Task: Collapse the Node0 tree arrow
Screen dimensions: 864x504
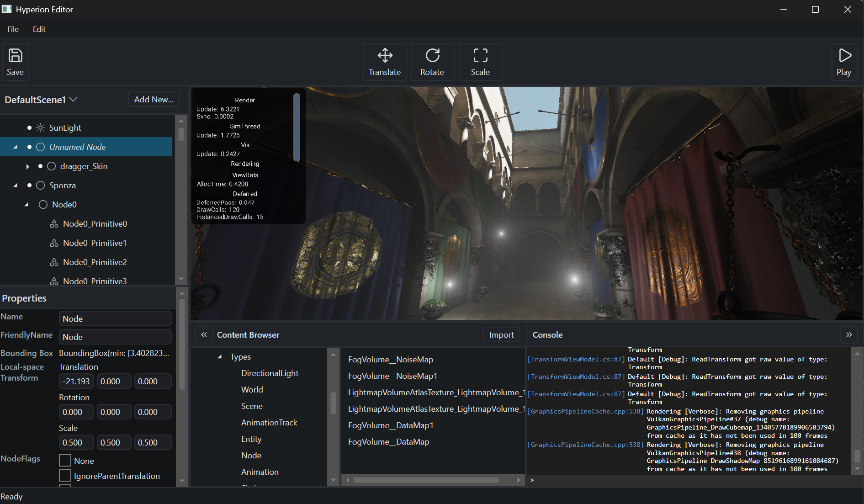Action: tap(27, 205)
